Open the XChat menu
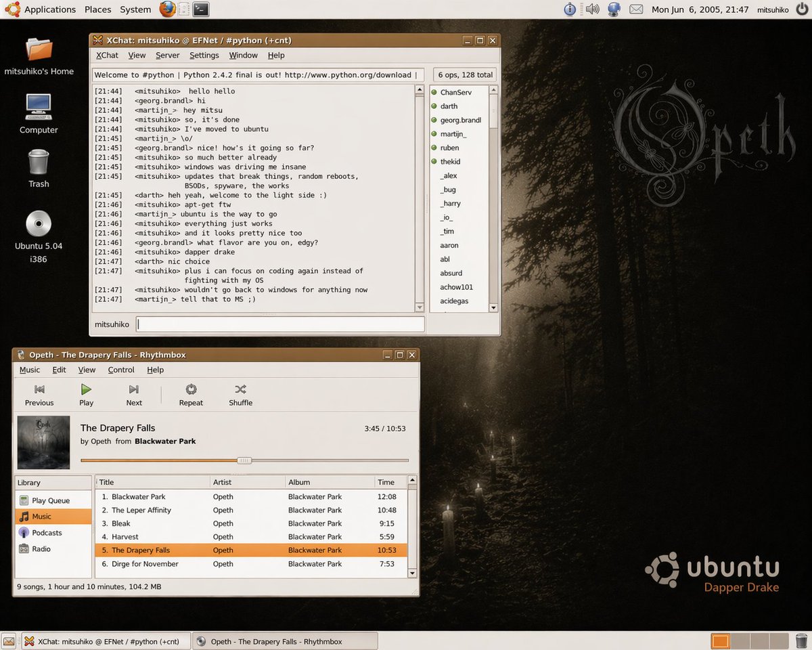Image resolution: width=812 pixels, height=650 pixels. point(107,56)
